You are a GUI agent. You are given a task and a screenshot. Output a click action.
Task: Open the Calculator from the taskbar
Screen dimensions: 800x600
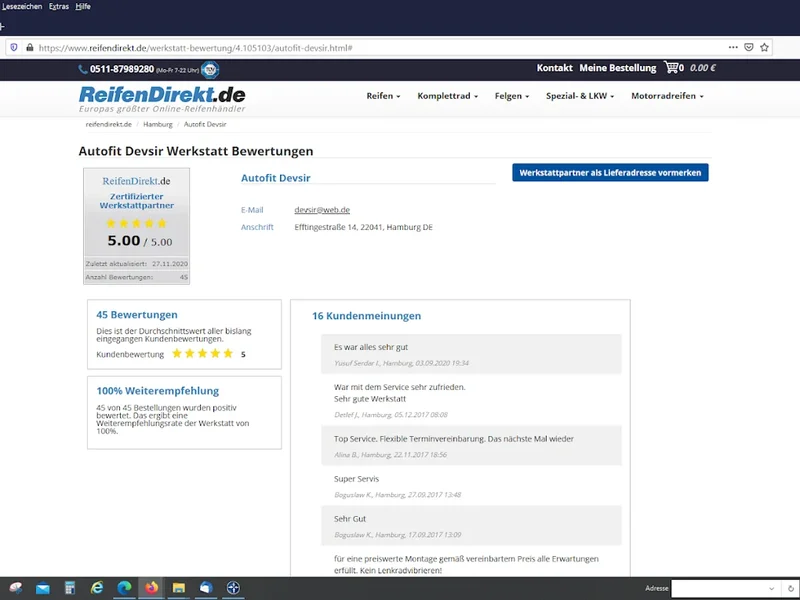coord(70,588)
